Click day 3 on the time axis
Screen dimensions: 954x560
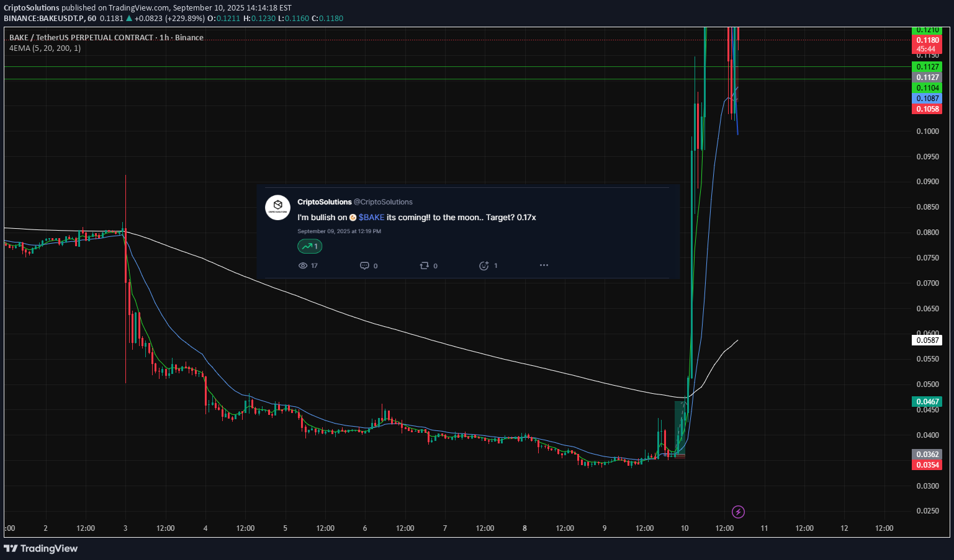(125, 528)
